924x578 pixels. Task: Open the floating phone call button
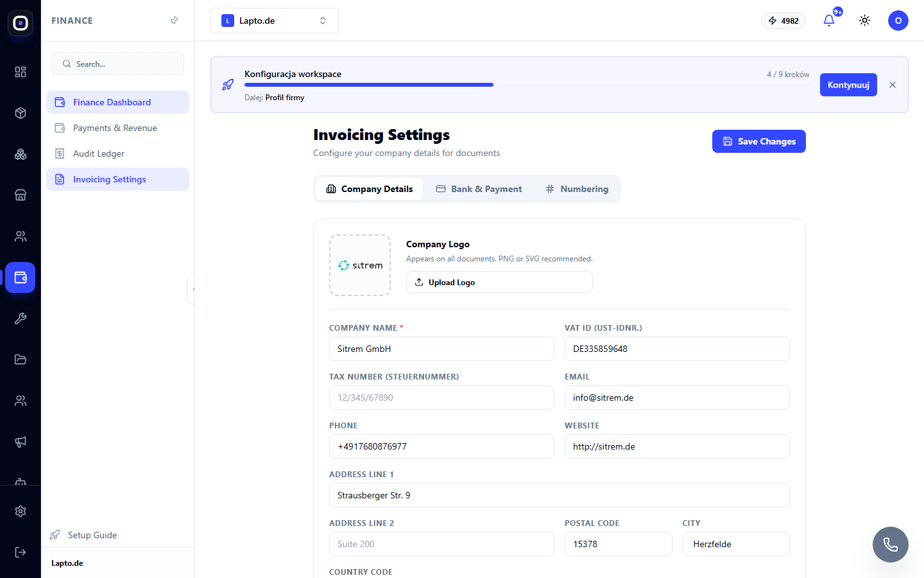(x=891, y=545)
